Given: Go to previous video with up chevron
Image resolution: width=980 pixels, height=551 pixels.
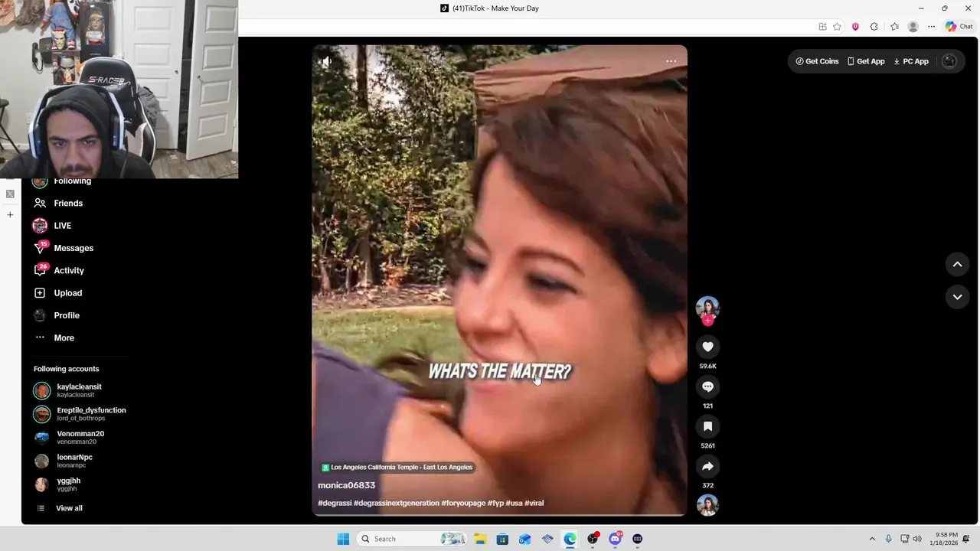Looking at the screenshot, I should click(957, 264).
